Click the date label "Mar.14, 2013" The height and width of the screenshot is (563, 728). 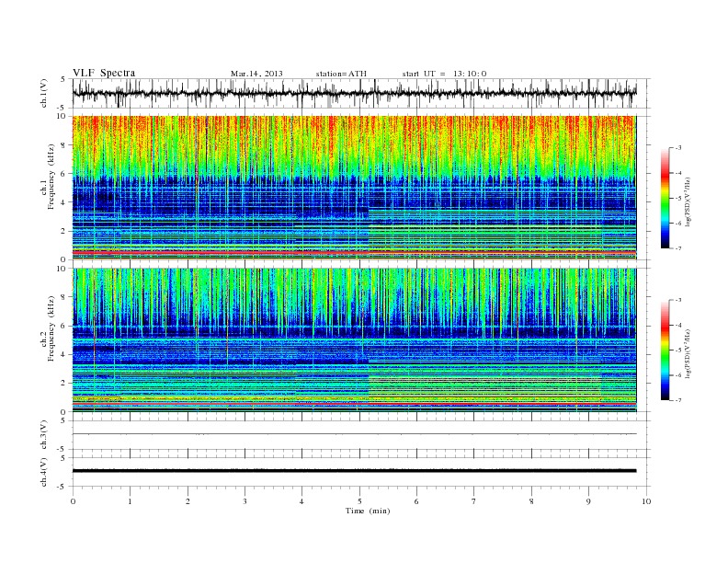[256, 74]
